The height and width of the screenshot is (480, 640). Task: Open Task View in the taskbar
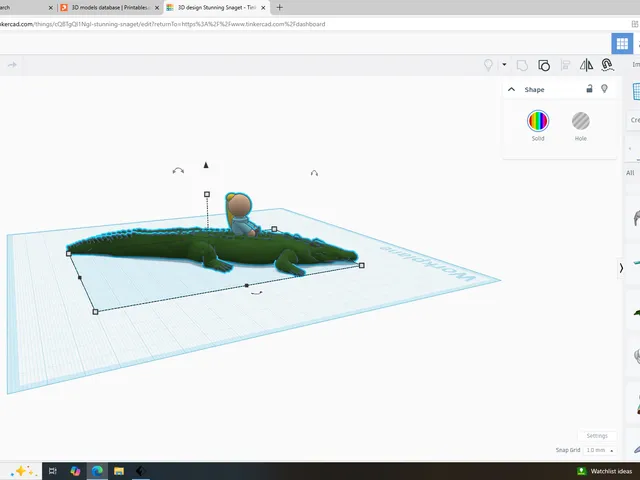tap(52, 471)
